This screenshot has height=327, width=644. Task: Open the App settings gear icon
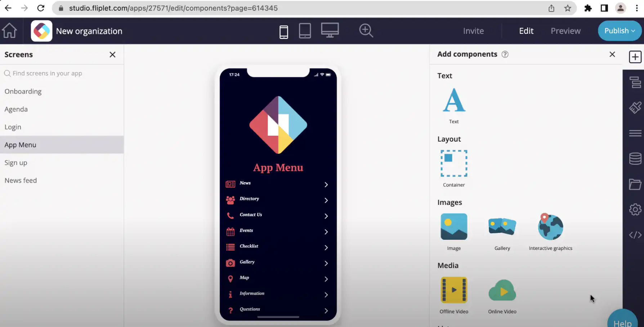635,209
